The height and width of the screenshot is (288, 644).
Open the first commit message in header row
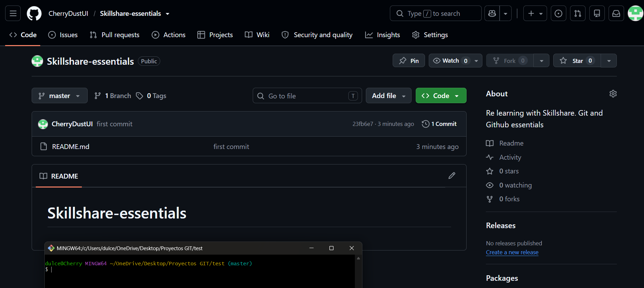coord(114,124)
